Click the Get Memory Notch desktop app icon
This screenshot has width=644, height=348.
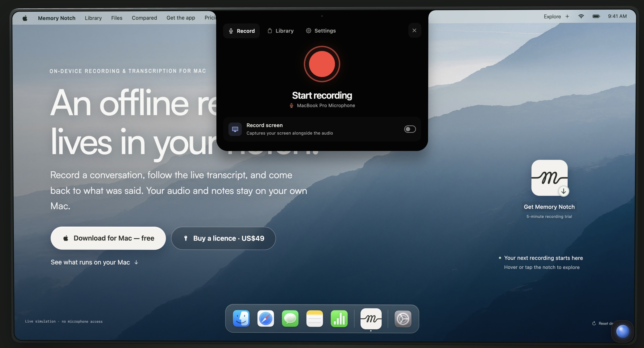click(x=549, y=178)
